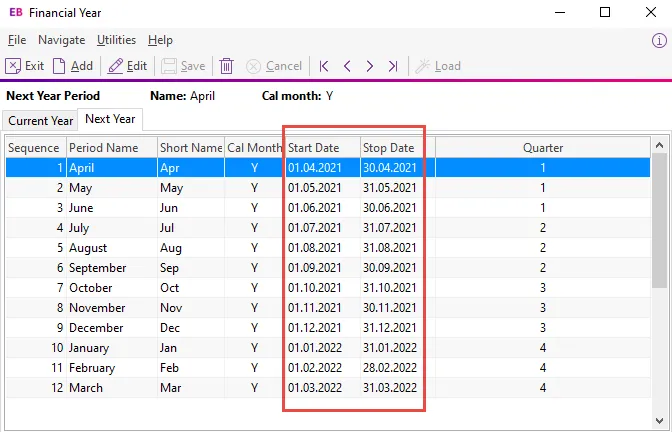The width and height of the screenshot is (672, 432).
Task: Switch to the Current Year tab
Action: (41, 121)
